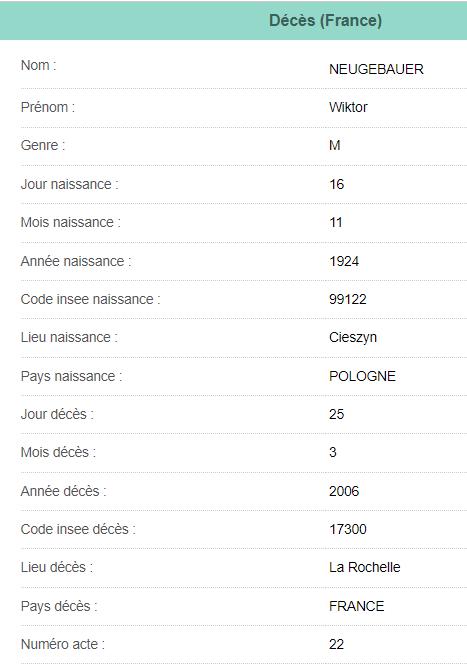Select death country FRANCE

pyautogui.click(x=356, y=606)
